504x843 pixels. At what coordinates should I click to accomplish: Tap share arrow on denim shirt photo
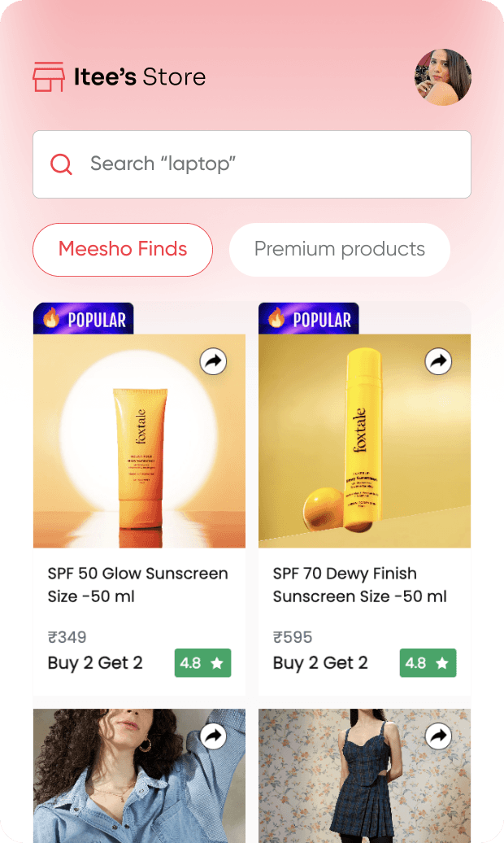coord(213,736)
